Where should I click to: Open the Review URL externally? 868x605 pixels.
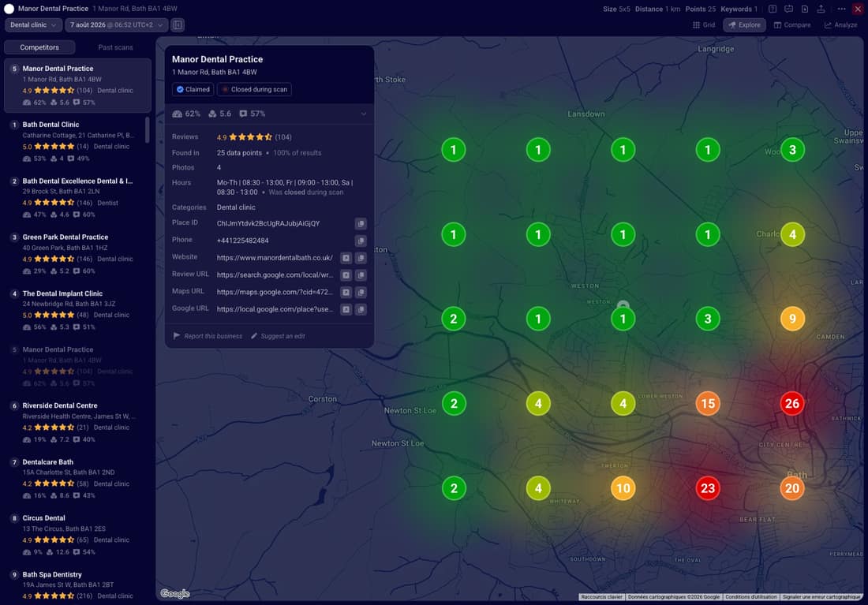click(x=346, y=275)
